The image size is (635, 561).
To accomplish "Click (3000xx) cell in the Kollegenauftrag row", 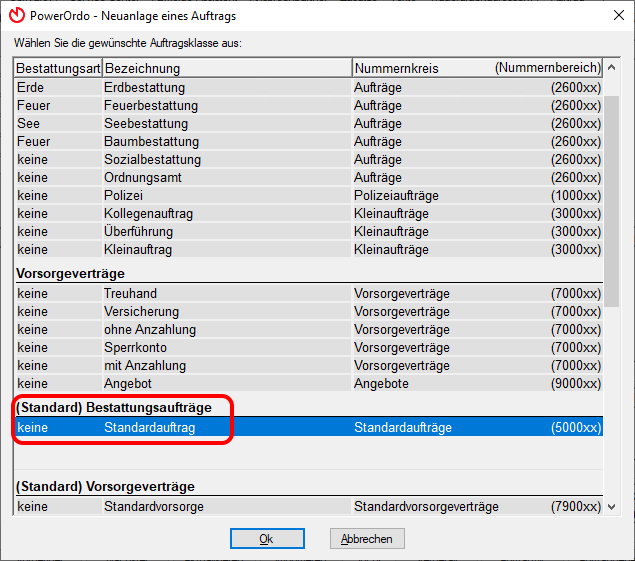I will (575, 213).
